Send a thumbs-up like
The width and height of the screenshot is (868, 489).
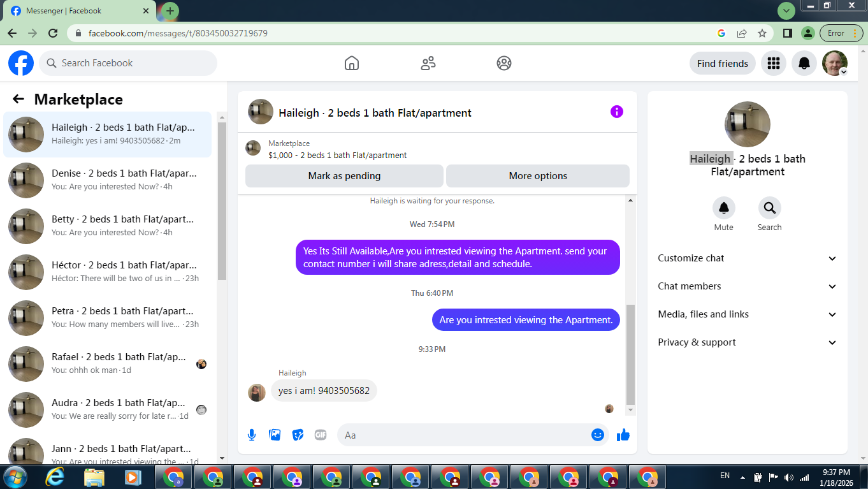[x=623, y=435]
